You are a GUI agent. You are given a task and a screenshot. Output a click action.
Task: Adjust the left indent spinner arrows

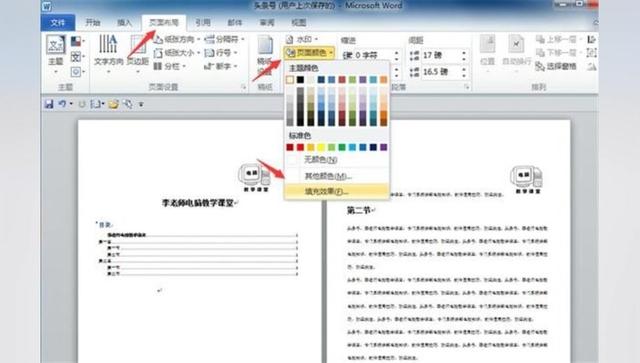pyautogui.click(x=396, y=55)
